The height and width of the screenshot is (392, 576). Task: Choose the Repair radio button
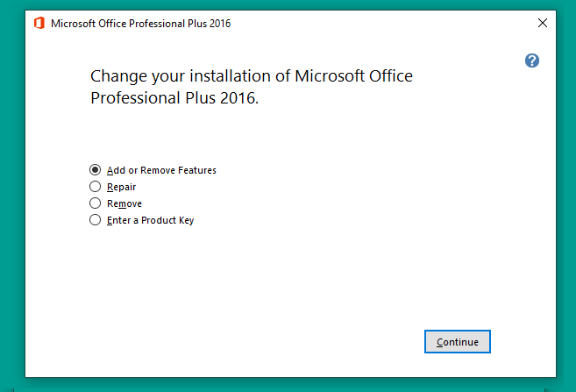tap(95, 187)
